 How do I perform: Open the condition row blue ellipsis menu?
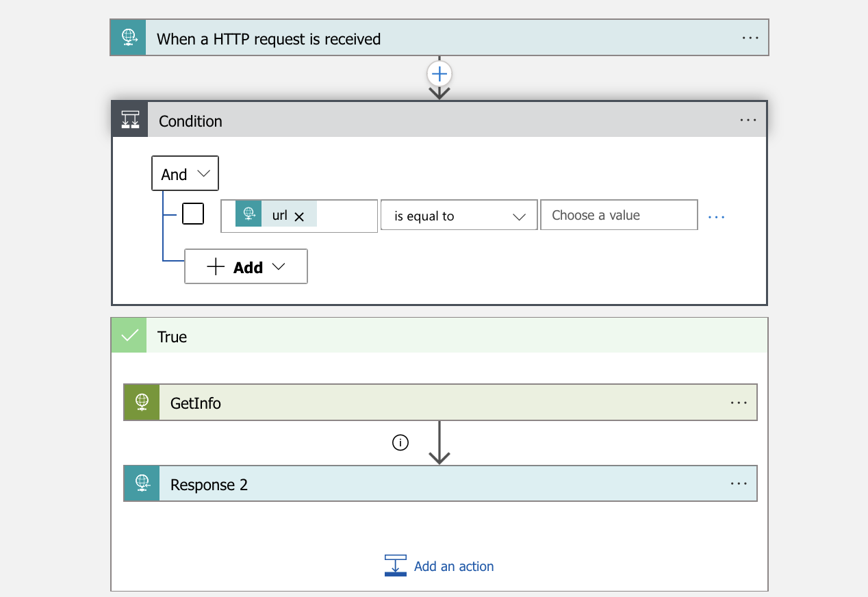pyautogui.click(x=716, y=216)
